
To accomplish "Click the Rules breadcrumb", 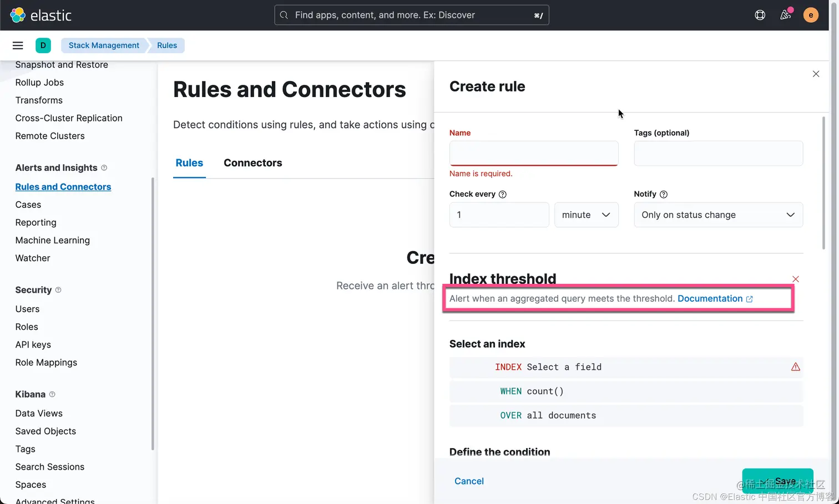I will 167,45.
